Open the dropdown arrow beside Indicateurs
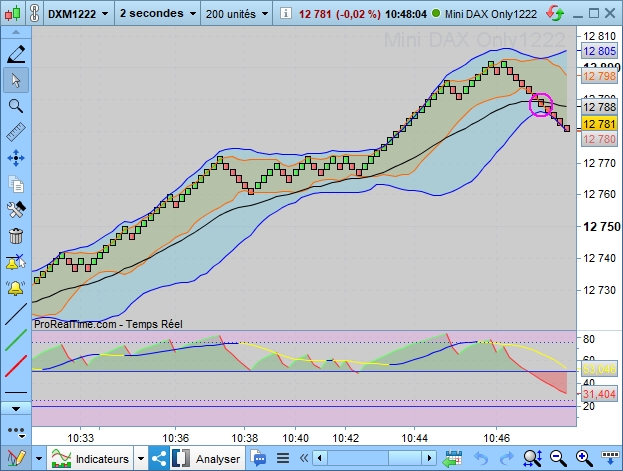This screenshot has height=471, width=623. (x=141, y=459)
